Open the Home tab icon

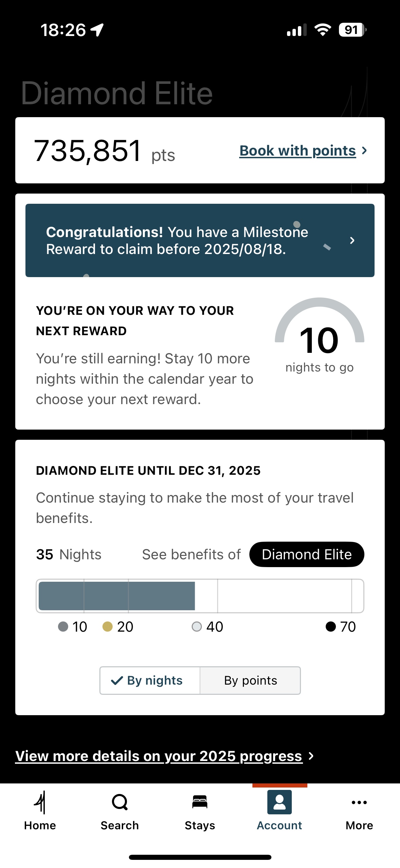[x=40, y=802]
